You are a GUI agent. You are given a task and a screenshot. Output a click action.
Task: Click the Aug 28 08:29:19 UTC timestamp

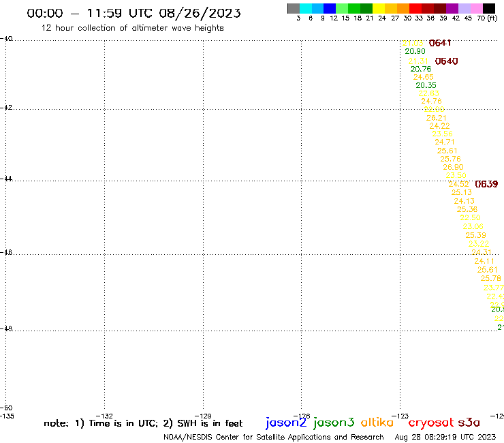(445, 437)
